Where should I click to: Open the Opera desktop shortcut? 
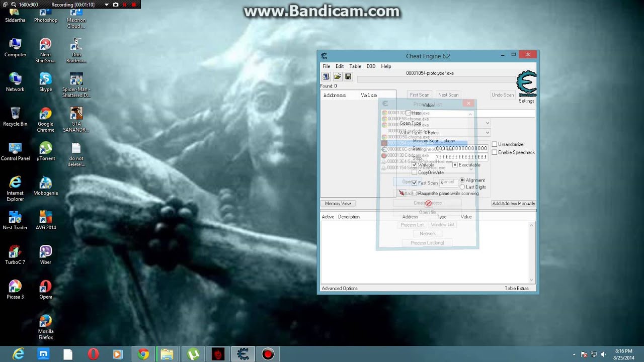pos(46,290)
